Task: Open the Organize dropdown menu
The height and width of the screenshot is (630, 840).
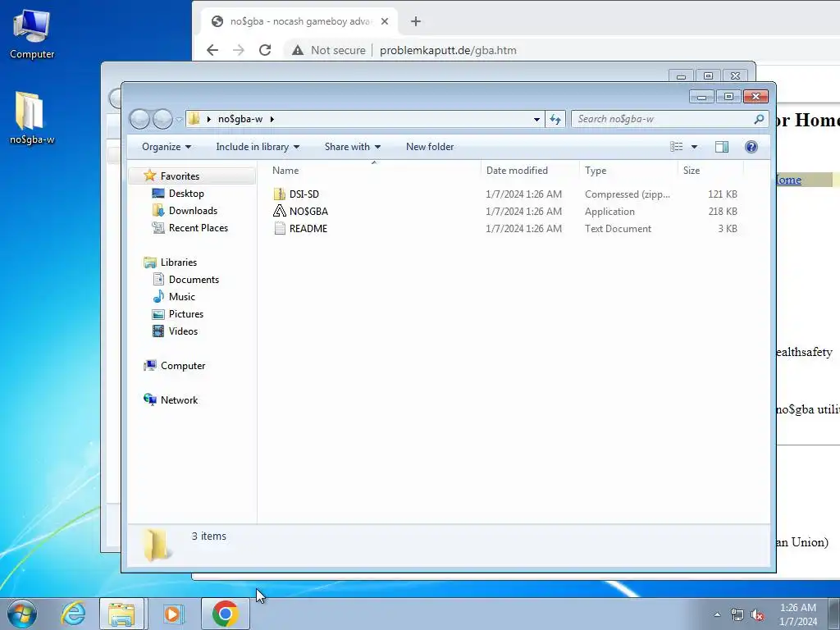Action: click(166, 147)
